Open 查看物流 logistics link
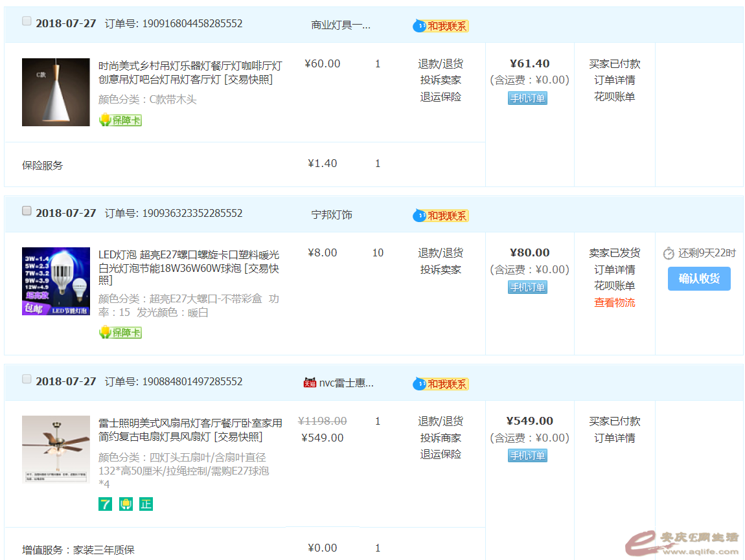 click(x=614, y=302)
